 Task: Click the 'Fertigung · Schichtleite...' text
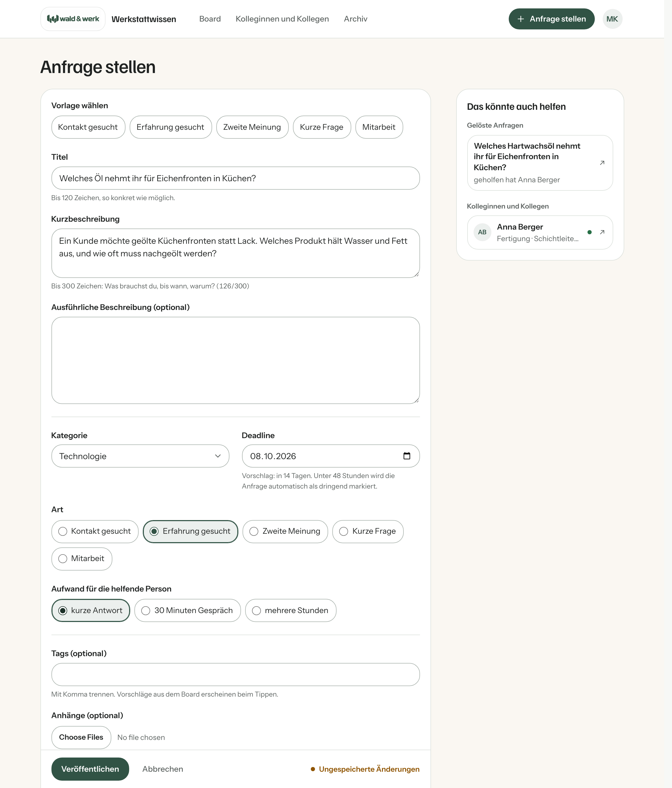coord(537,239)
